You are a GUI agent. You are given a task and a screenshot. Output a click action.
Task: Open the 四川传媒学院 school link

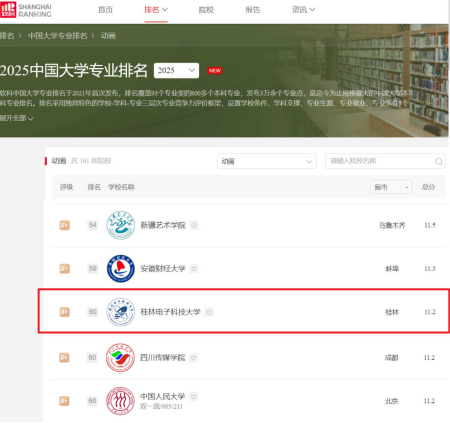tap(162, 358)
